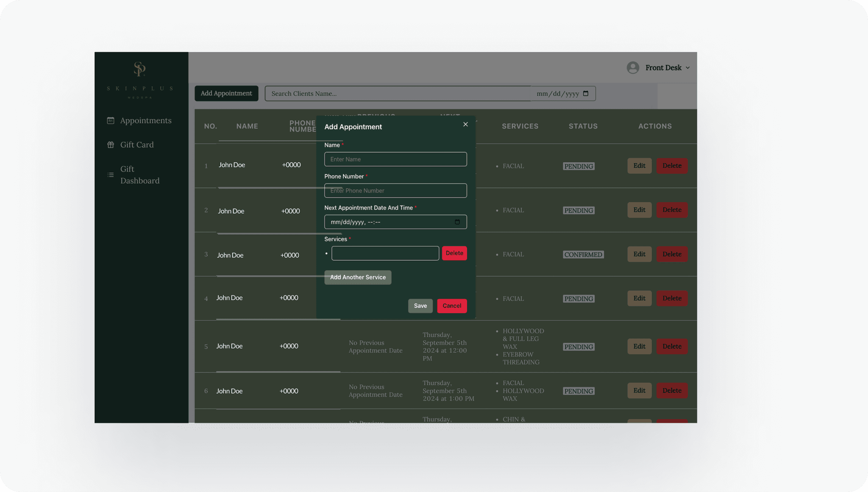
Task: Click the mm/dd/yyyy filter date field
Action: [x=563, y=94]
